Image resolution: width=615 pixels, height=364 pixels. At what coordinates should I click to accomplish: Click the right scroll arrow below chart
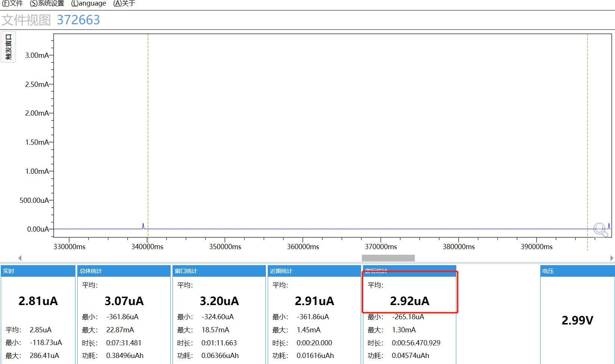pyautogui.click(x=612, y=258)
